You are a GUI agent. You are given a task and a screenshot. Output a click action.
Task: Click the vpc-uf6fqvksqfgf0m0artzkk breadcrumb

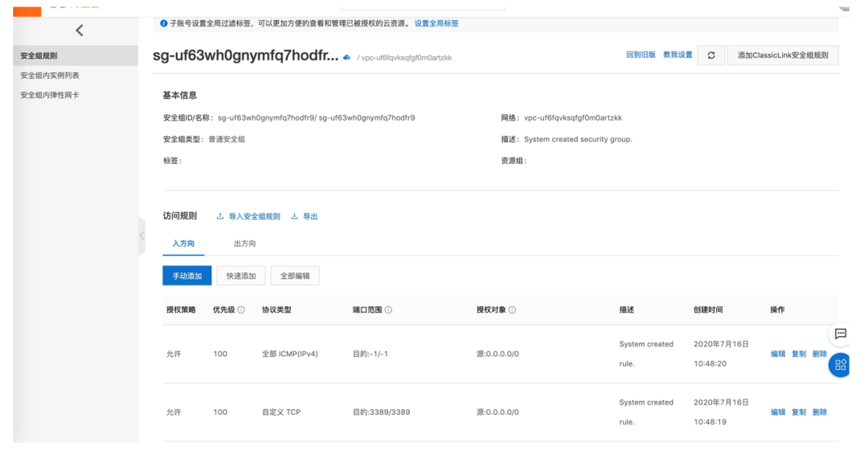pyautogui.click(x=407, y=58)
